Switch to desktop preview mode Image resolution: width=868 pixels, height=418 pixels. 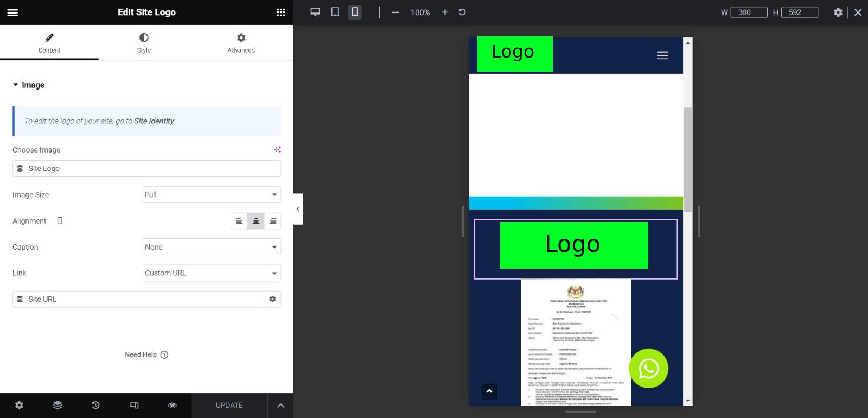pos(315,12)
